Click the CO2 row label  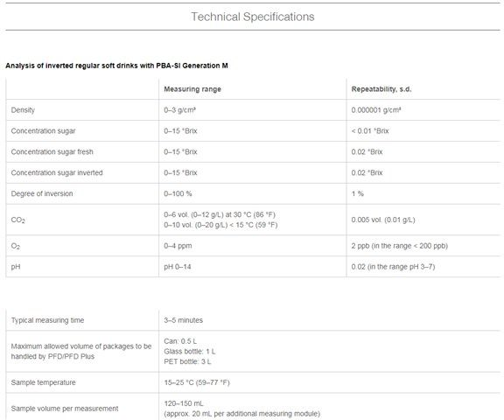18,220
